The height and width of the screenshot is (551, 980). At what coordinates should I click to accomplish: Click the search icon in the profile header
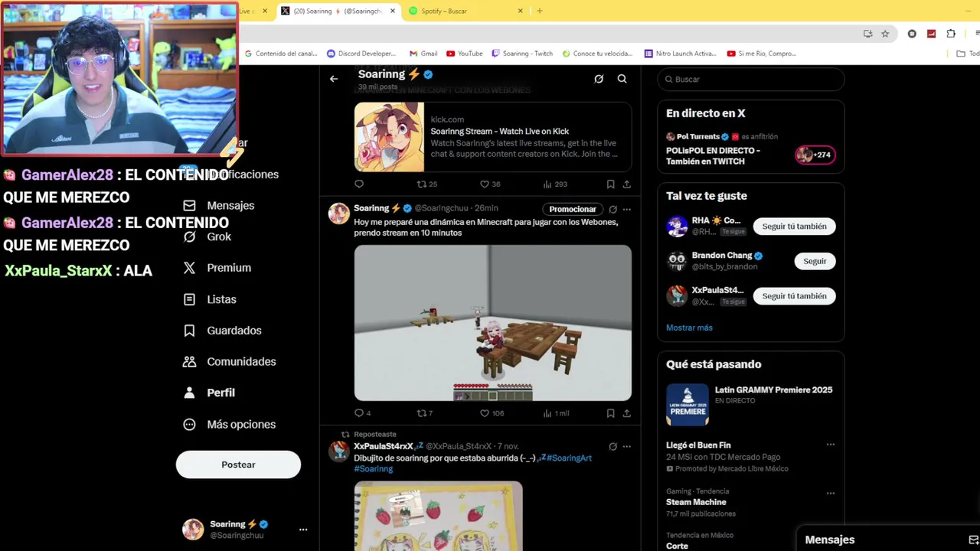pyautogui.click(x=622, y=79)
